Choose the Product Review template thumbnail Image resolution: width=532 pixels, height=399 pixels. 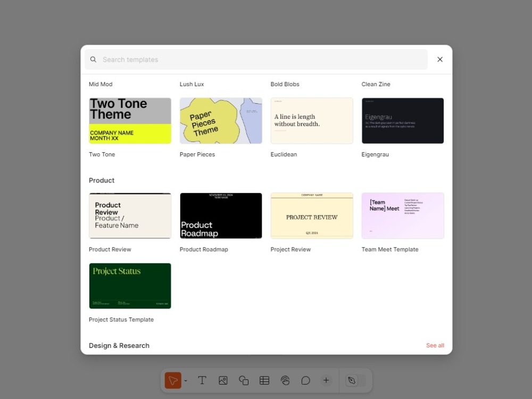(x=130, y=216)
